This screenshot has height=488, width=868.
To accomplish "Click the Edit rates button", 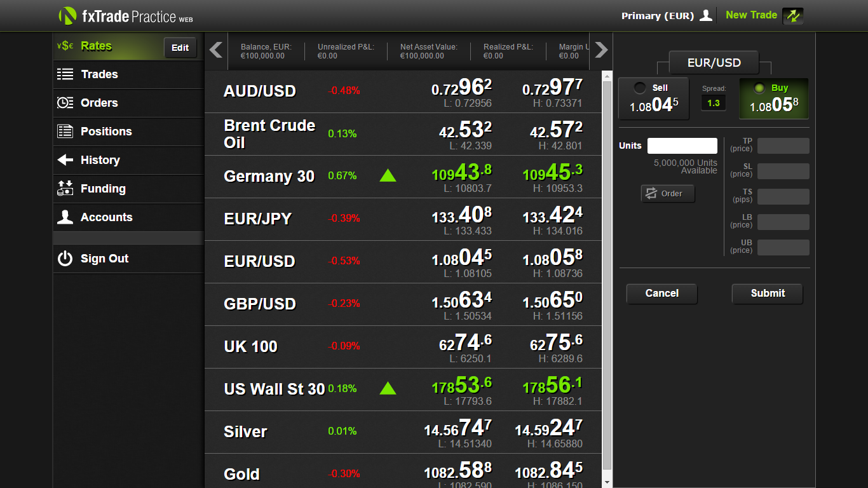I will click(x=180, y=48).
